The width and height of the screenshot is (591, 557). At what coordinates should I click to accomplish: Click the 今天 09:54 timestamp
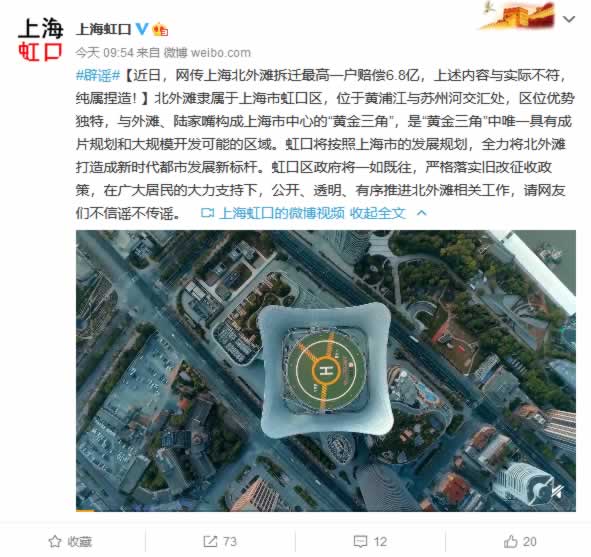[x=104, y=53]
